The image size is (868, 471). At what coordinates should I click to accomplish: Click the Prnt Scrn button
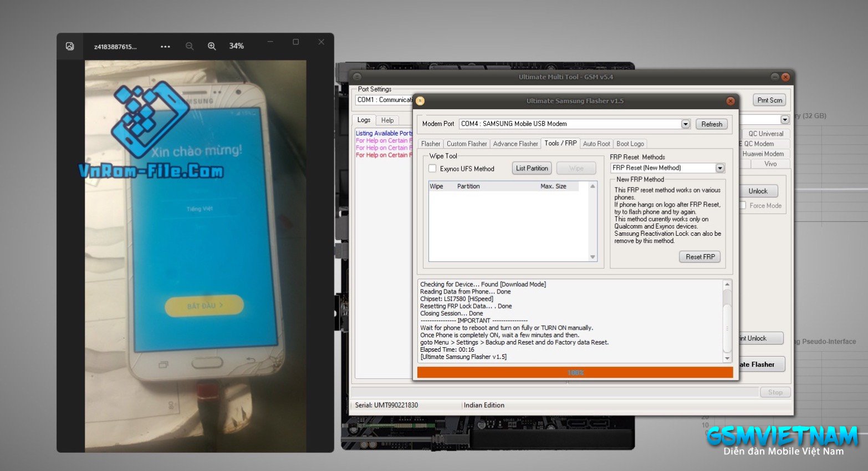click(x=770, y=100)
